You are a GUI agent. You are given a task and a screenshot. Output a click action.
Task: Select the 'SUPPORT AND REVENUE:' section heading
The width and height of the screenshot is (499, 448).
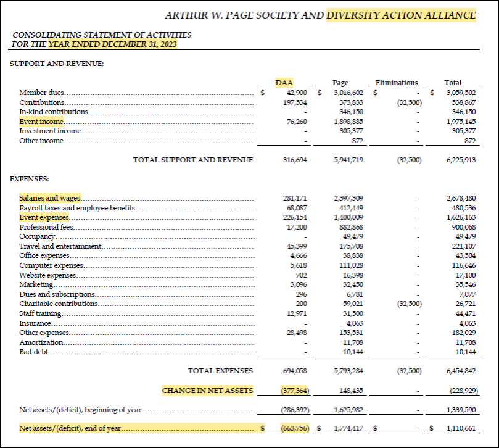57,64
